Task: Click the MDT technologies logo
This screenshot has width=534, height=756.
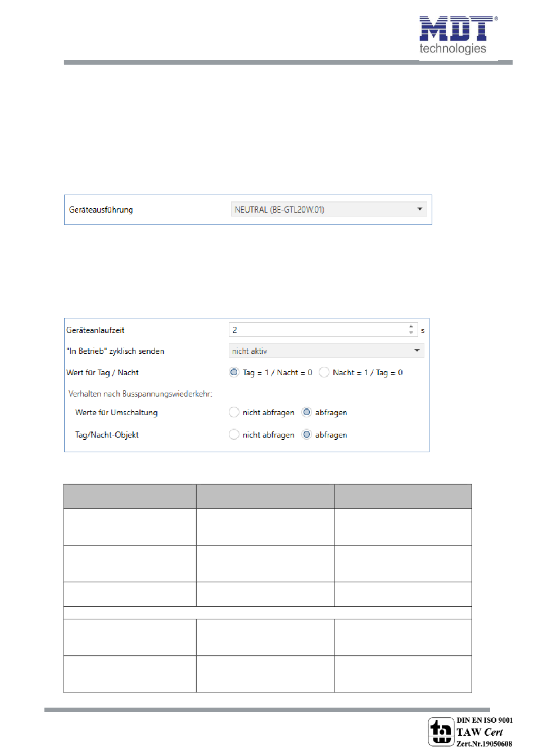Action: [x=458, y=35]
